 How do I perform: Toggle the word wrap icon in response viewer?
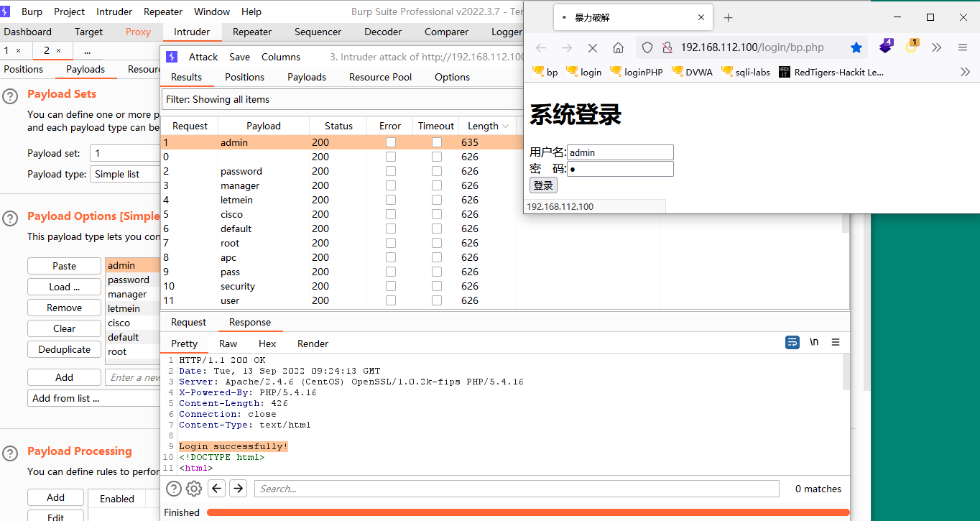[x=792, y=343]
